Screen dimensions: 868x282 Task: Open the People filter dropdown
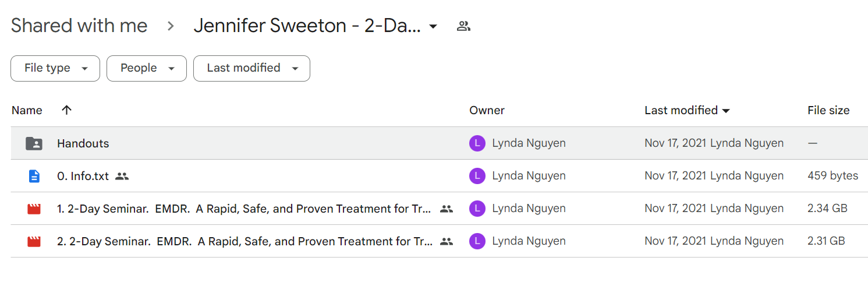point(147,68)
